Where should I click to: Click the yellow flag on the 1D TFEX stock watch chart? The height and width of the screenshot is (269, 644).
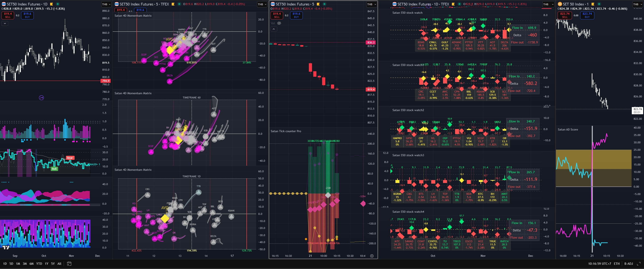coord(453,4)
